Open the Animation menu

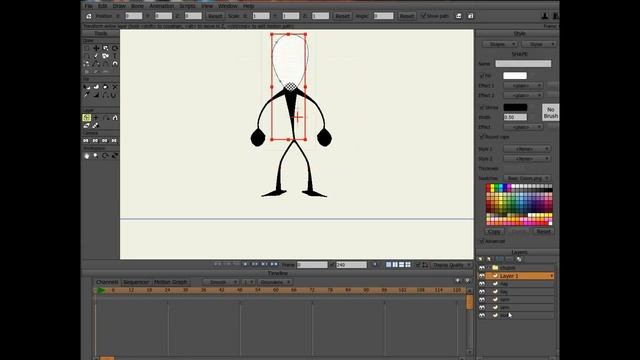[162, 6]
